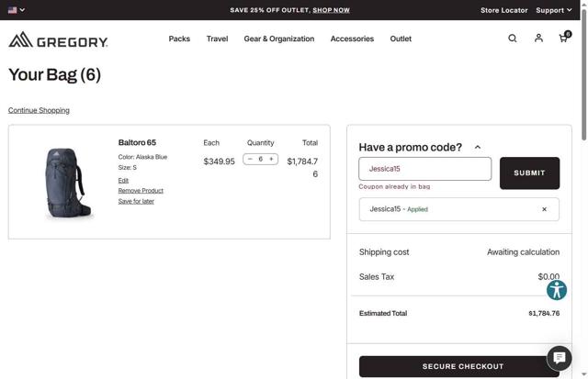Submit the promo code
Viewport: 588px width, 379px height.
[x=529, y=173]
